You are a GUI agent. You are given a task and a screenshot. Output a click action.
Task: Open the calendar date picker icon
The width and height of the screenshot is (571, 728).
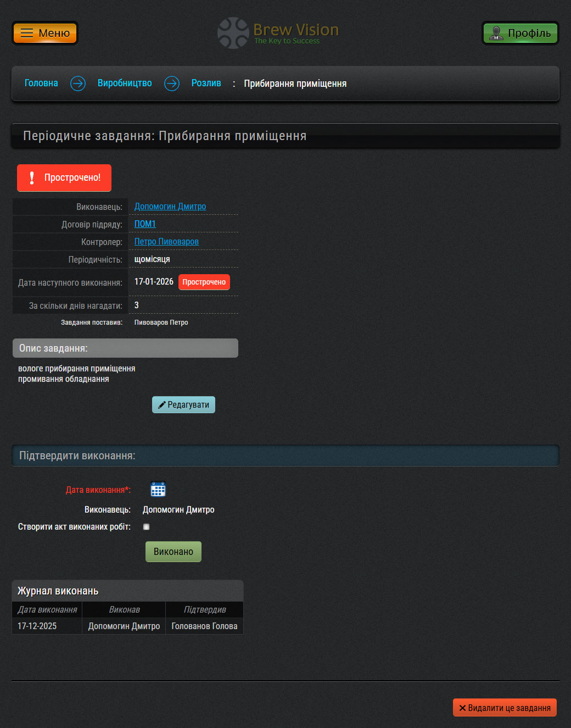[158, 489]
